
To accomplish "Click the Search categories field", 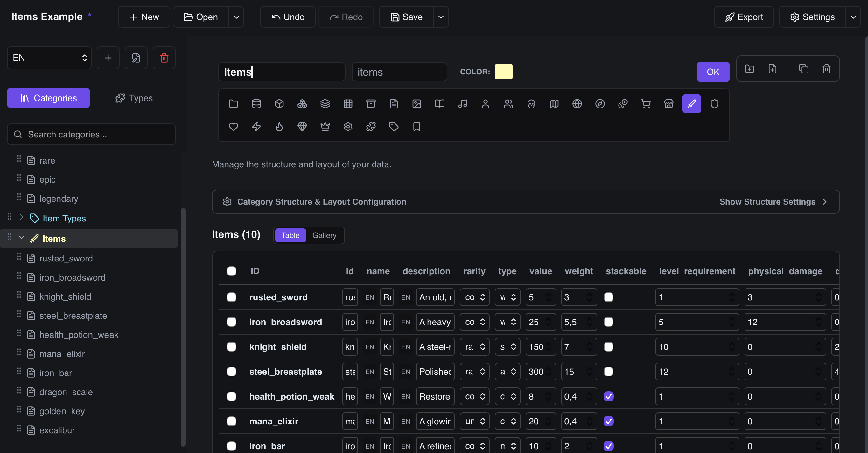I will click(x=91, y=134).
